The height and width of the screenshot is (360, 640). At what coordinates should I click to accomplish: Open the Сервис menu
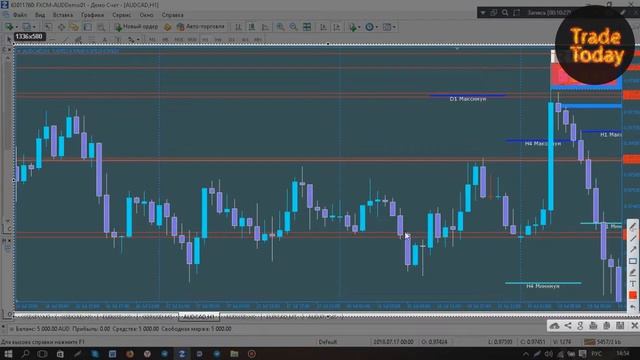[x=122, y=15]
